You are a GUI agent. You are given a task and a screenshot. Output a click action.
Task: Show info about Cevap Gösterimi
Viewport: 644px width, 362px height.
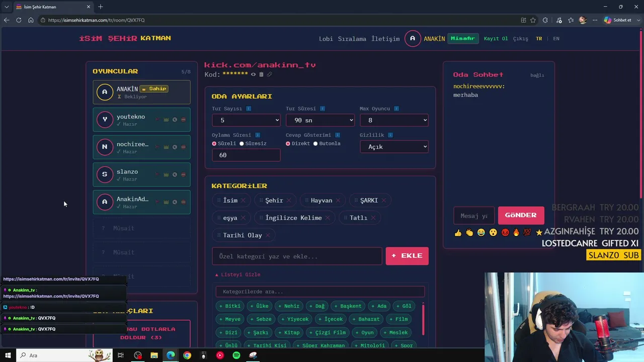(x=338, y=135)
